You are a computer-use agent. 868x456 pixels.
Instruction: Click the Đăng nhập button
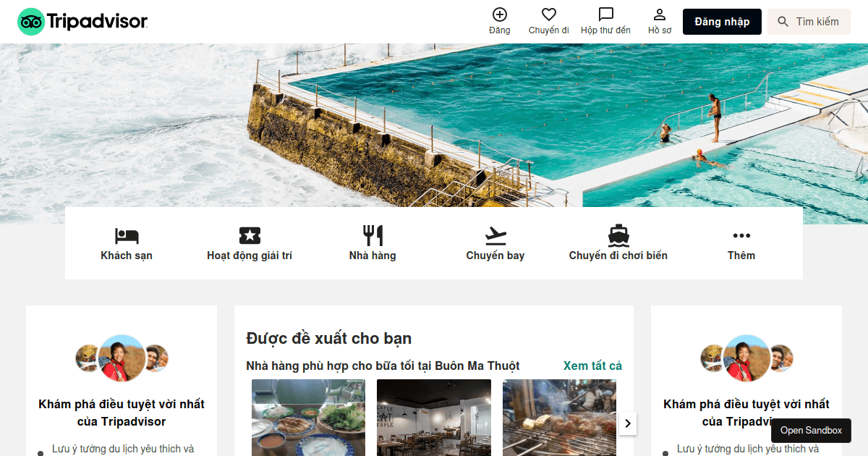(x=721, y=21)
